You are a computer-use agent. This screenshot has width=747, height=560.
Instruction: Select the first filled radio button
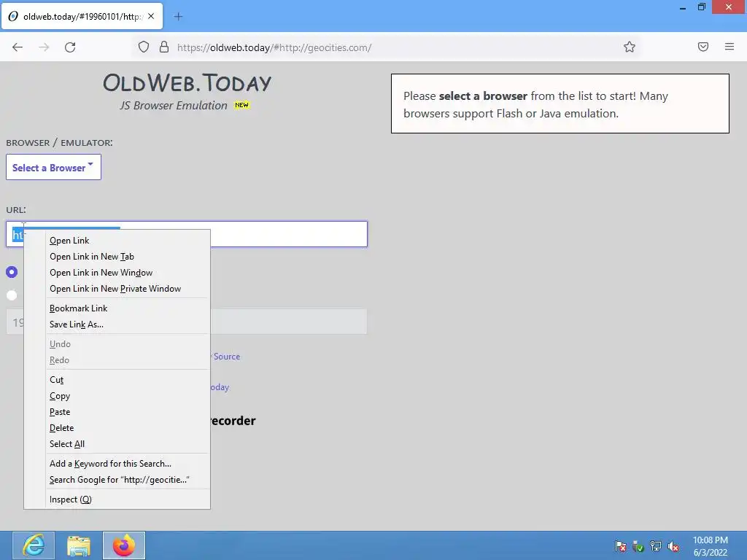(x=12, y=272)
